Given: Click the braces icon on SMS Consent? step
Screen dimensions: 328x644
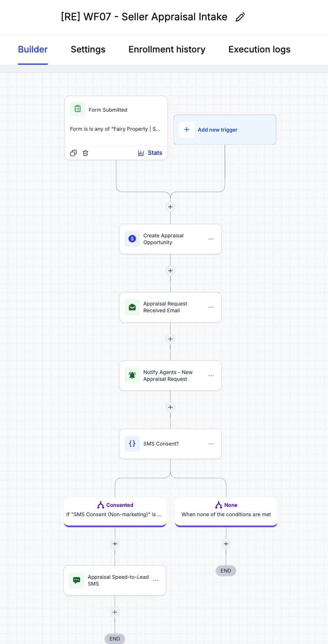Looking at the screenshot, I should 132,443.
